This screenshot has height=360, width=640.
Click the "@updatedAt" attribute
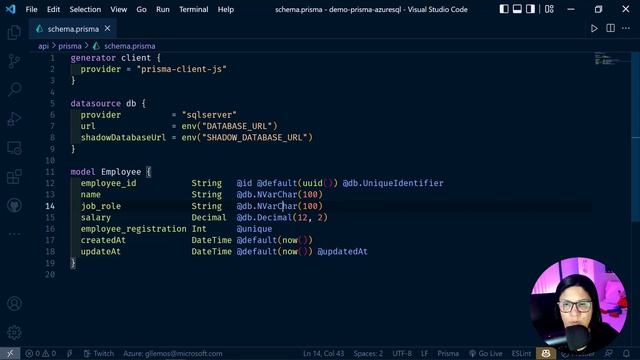pos(342,252)
